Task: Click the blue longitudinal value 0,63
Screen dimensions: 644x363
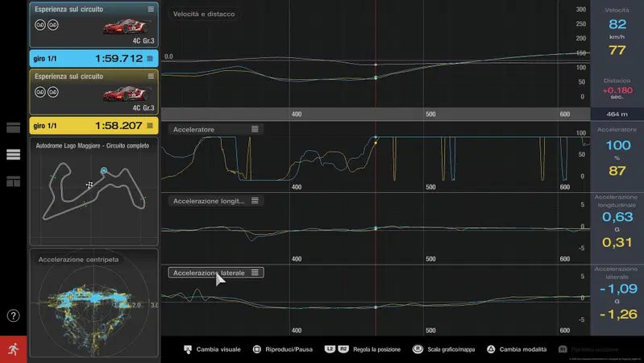Action: tap(617, 217)
